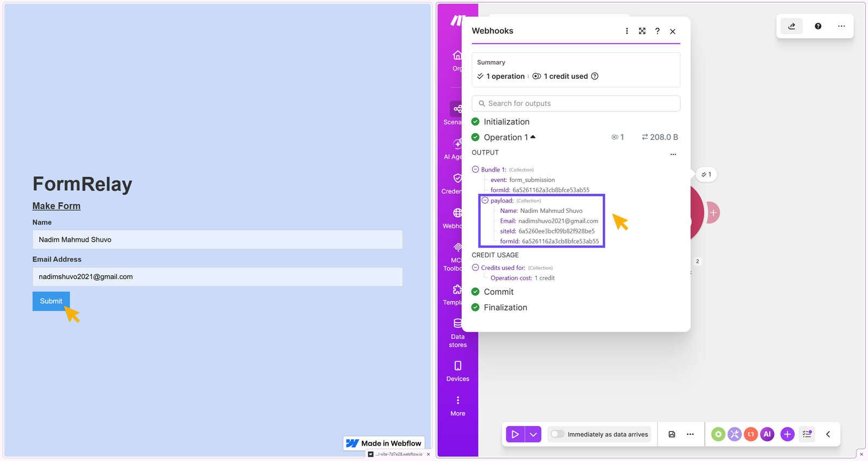The width and height of the screenshot is (868, 461).
Task: Open Devices in the Make sidebar
Action: pyautogui.click(x=458, y=371)
